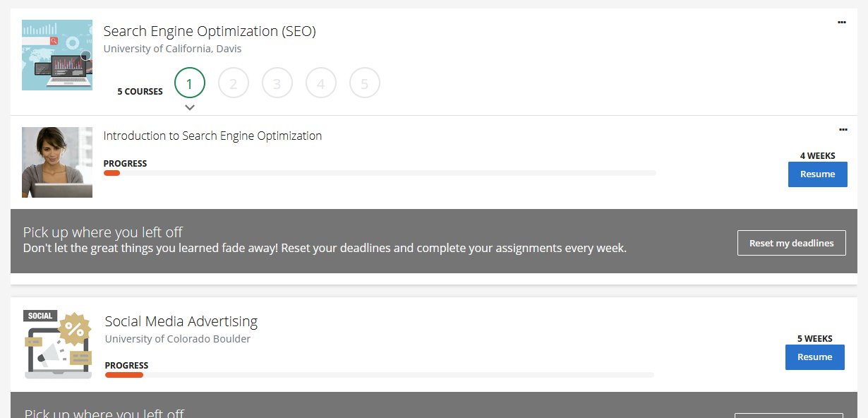Viewport: 868px width, 418px height.
Task: Select course 2 circle in specialization
Action: tap(234, 83)
